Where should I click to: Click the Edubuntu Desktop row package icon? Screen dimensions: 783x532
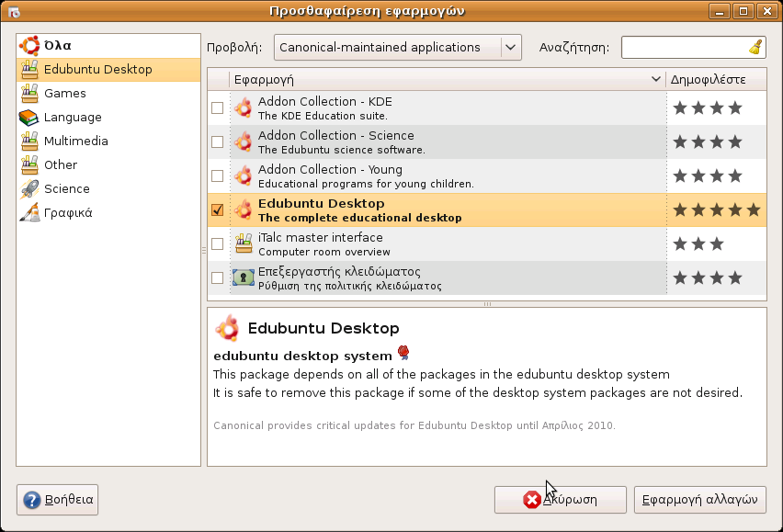244,209
